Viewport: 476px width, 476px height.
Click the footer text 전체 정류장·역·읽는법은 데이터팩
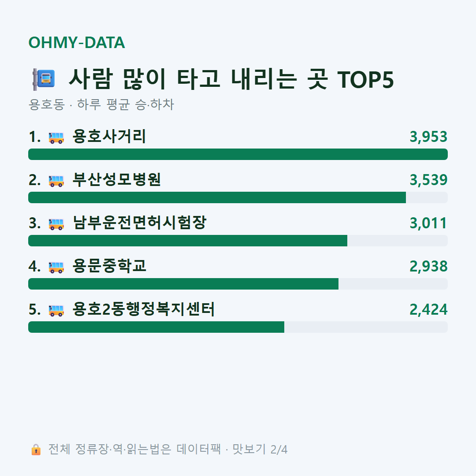click(134, 449)
